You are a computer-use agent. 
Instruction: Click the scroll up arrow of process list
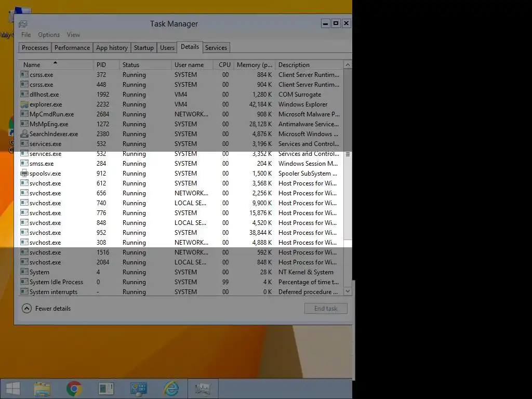348,65
